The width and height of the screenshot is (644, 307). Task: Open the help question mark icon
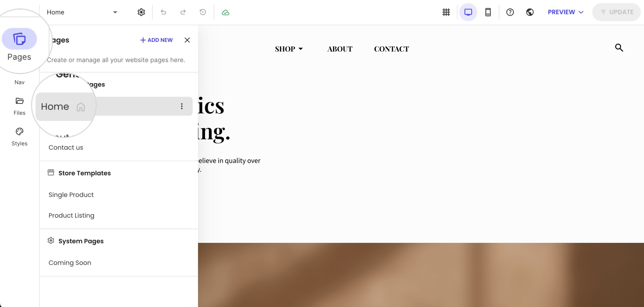(510, 12)
